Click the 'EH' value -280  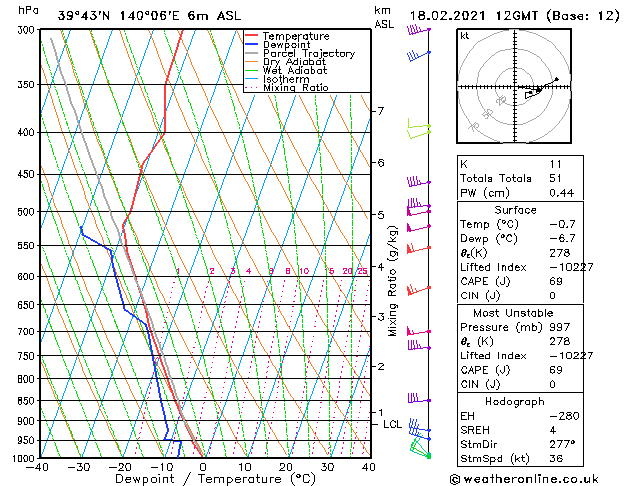tap(564, 416)
